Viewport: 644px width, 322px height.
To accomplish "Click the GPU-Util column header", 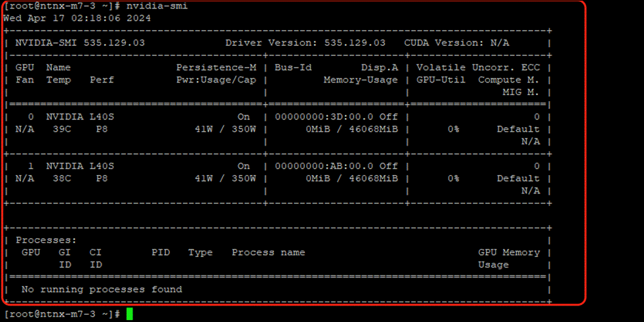I will click(441, 79).
